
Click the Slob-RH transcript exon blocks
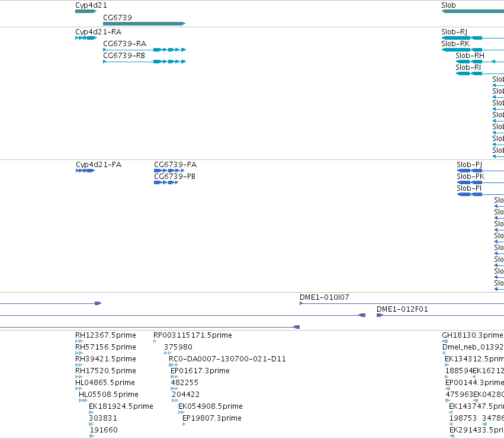click(469, 62)
